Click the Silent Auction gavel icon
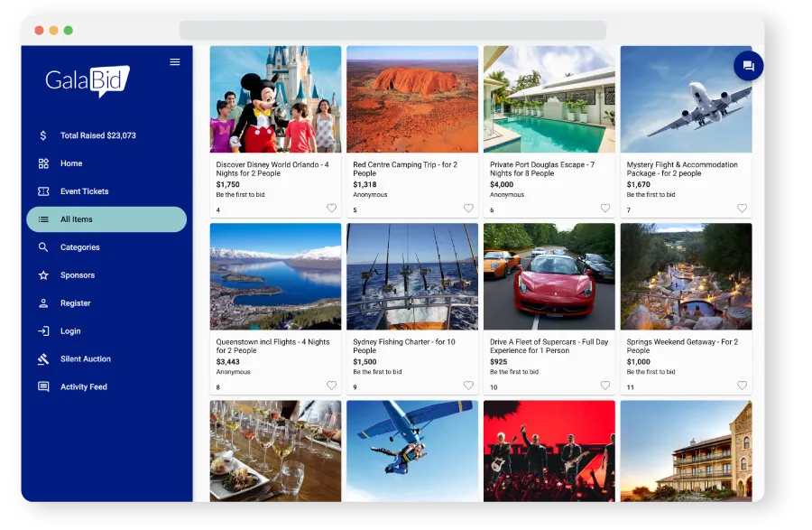The height and width of the screenshot is (530, 812). point(43,359)
